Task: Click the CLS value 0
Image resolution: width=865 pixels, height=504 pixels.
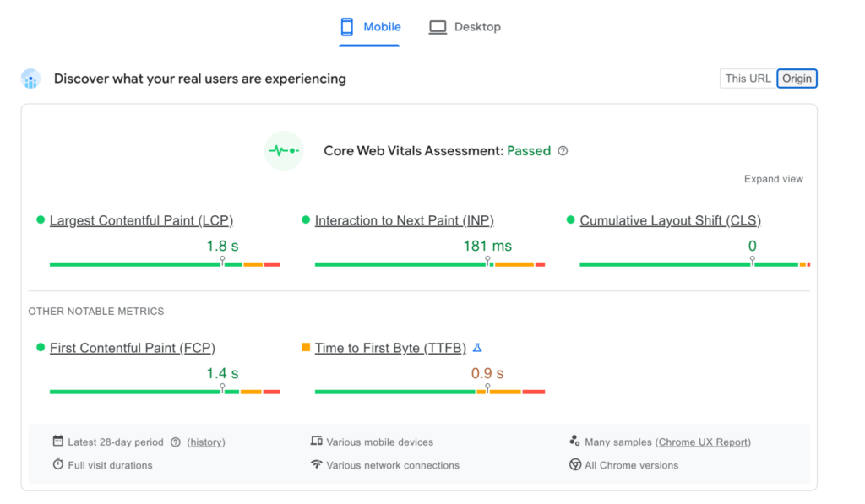Action: tap(753, 246)
